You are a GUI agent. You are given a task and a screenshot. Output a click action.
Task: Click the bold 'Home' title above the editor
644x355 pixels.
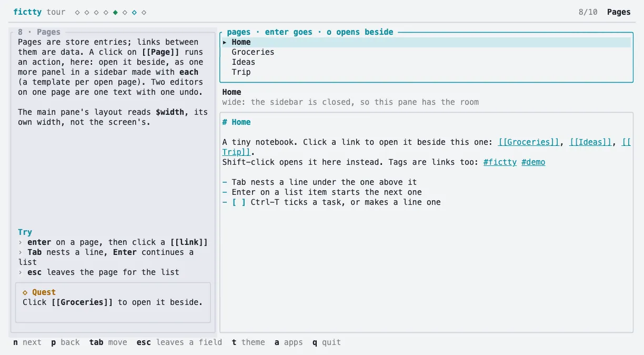[232, 92]
